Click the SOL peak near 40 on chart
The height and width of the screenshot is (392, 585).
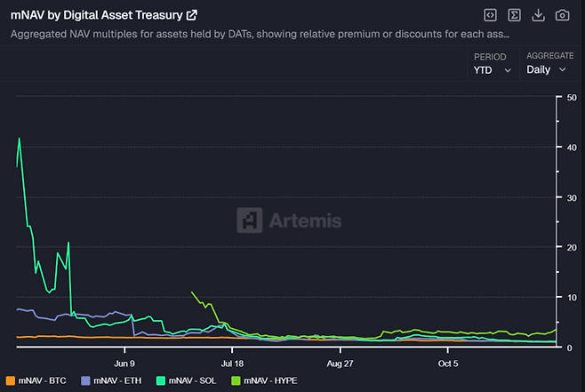pos(20,139)
